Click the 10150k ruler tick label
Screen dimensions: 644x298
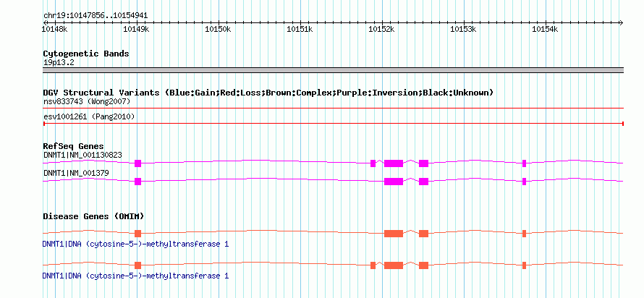(218, 29)
